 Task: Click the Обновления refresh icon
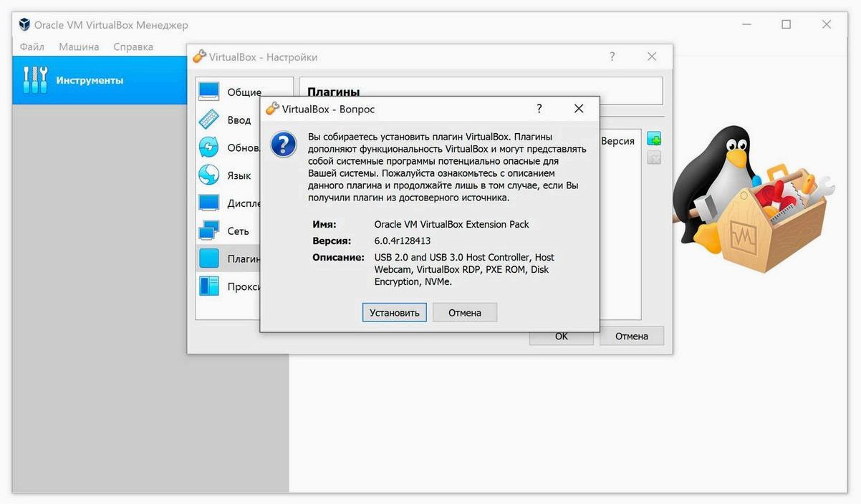coord(208,147)
